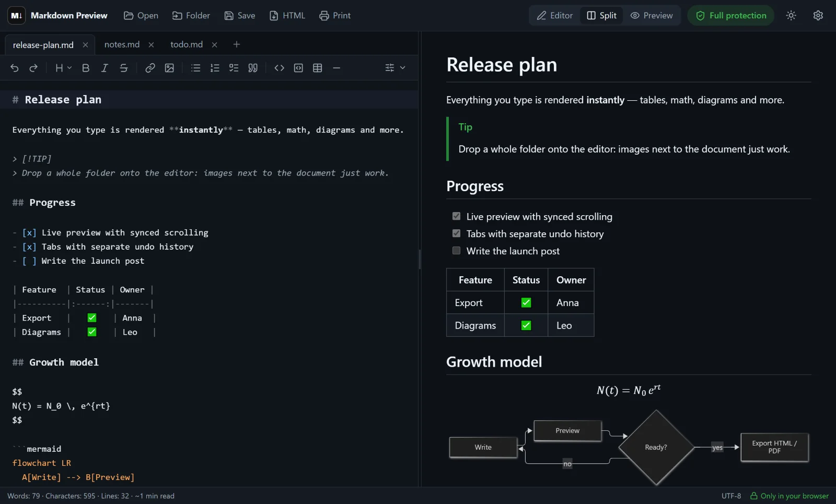This screenshot has height=504, width=836.
Task: Insert an image
Action: 169,68
